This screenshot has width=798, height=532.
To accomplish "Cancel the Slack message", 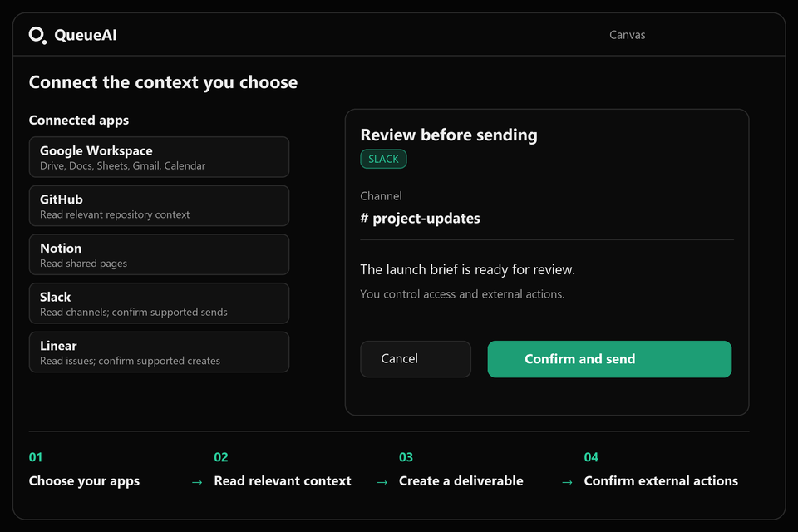I will click(x=416, y=359).
